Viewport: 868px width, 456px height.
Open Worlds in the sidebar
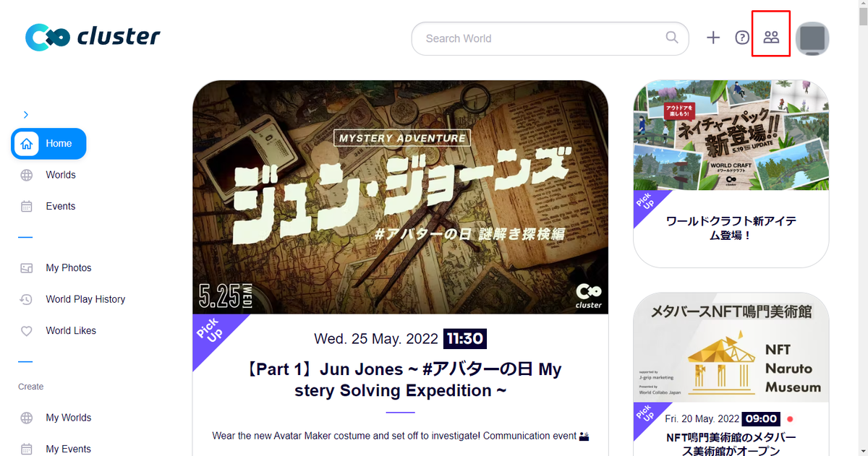[61, 175]
